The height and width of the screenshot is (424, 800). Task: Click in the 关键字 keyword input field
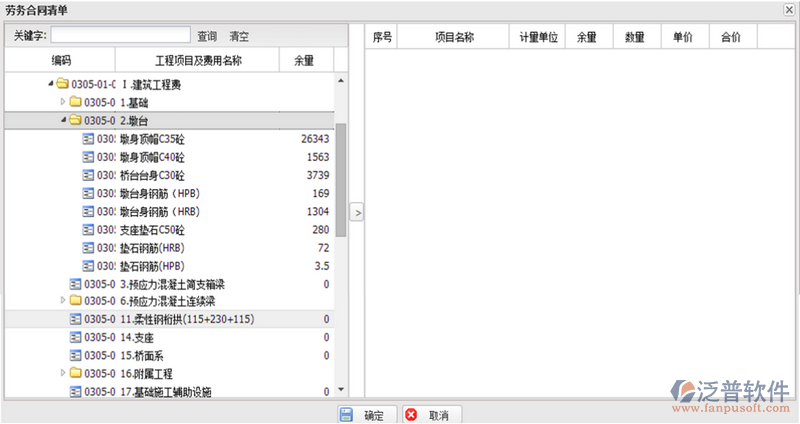(x=120, y=36)
